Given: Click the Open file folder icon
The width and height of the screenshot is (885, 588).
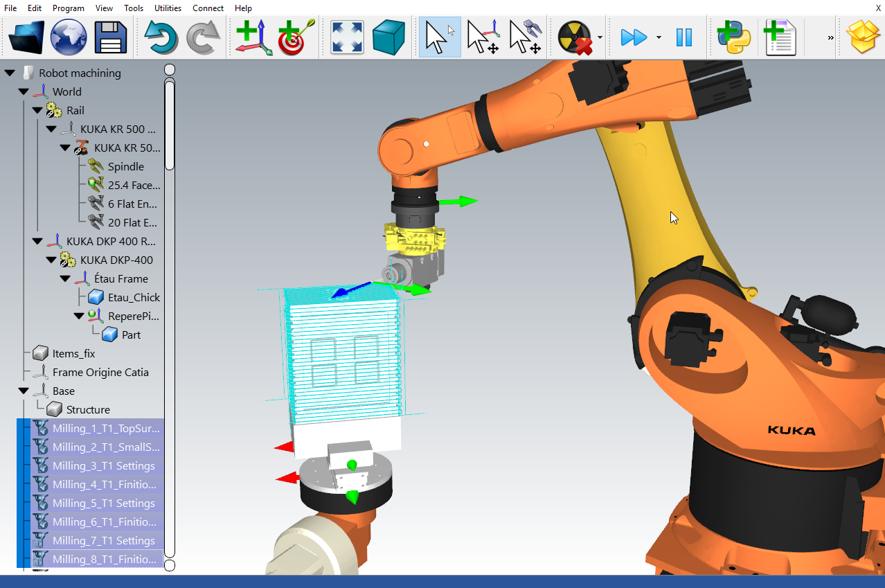Looking at the screenshot, I should point(27,37).
